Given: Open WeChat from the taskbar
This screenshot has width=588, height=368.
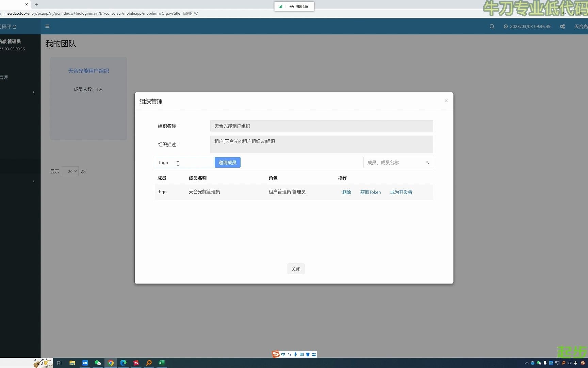Looking at the screenshot, I should pos(98,363).
